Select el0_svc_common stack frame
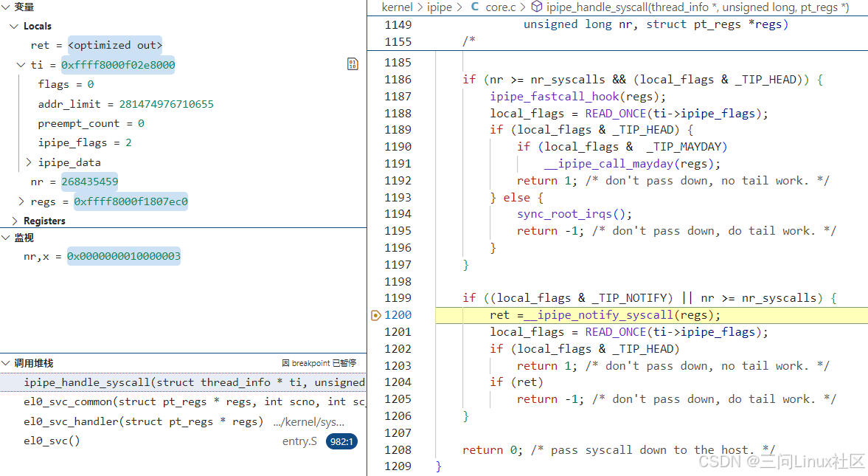This screenshot has width=868, height=476. (183, 401)
